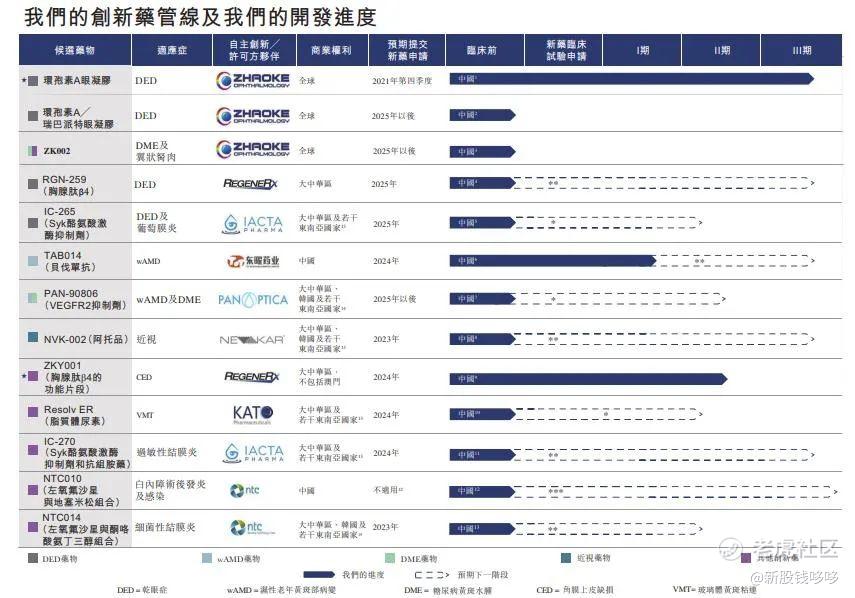Click the drug name NTC010
855x598 pixels.
62,479
